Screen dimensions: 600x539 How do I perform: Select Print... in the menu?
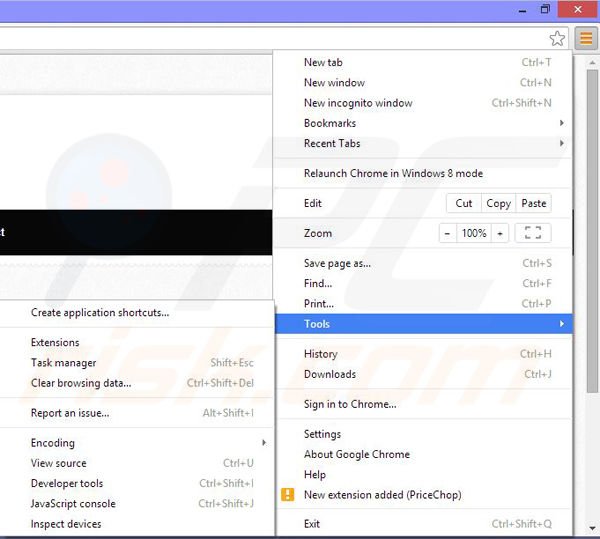coord(424,304)
